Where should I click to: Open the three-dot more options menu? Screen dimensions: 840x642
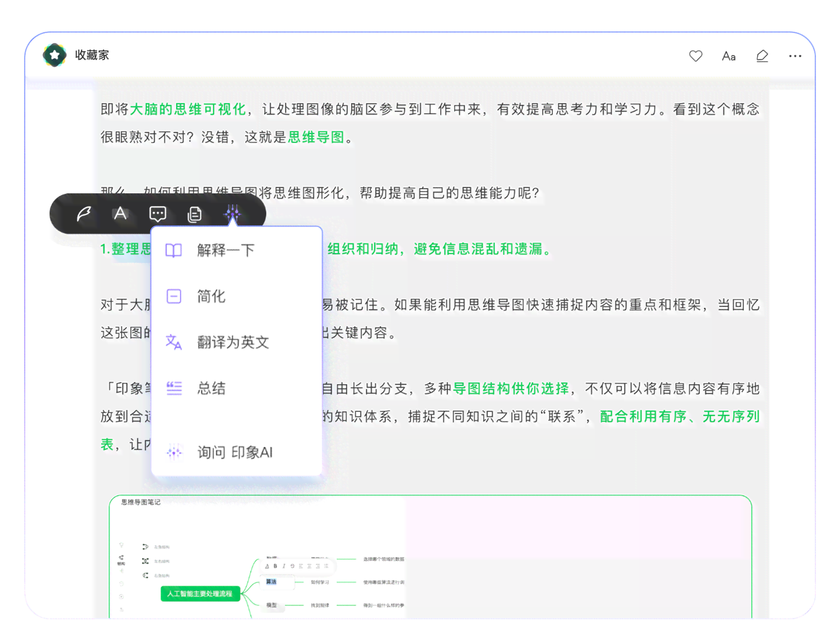(x=795, y=56)
